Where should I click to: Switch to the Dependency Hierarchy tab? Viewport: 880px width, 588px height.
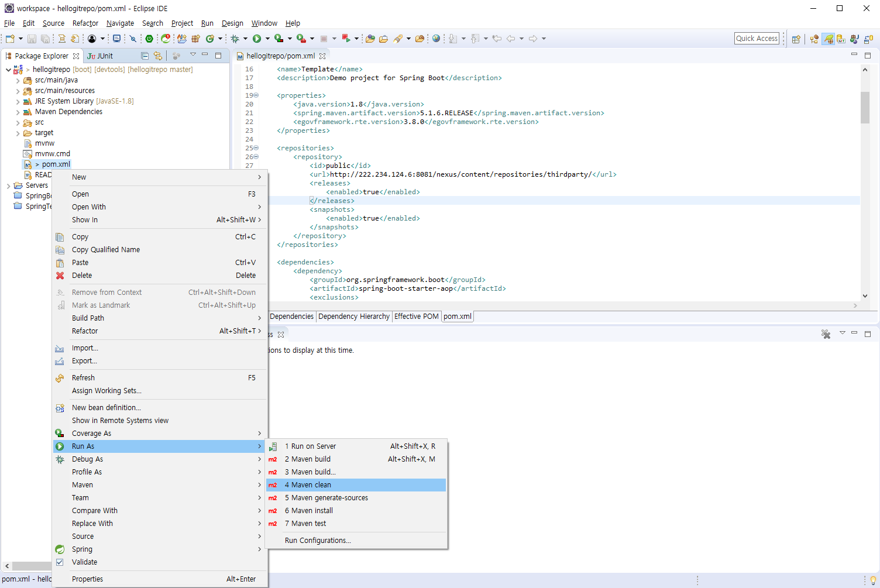tap(354, 317)
